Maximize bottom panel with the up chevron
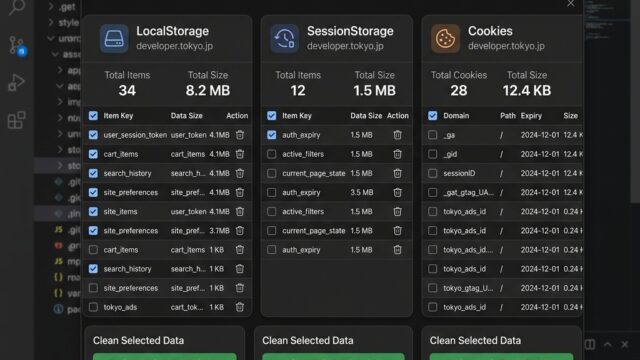640x360 pixels. (x=607, y=344)
